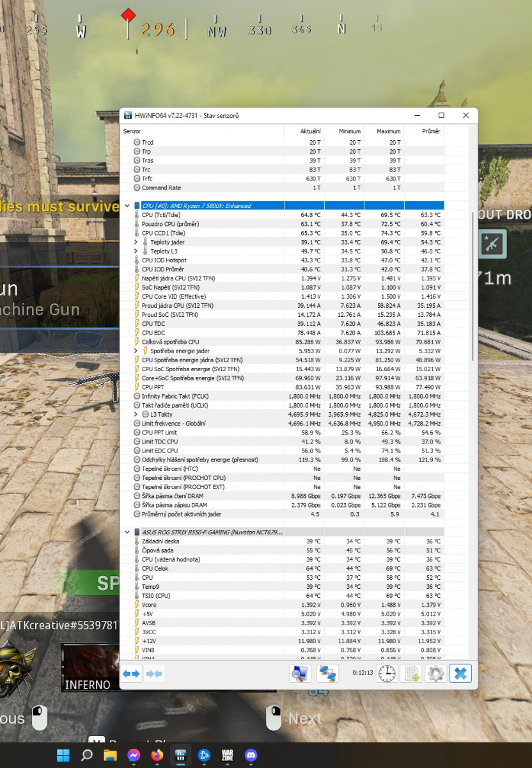532x768 pixels.
Task: Click the Maximum column header
Action: pos(388,131)
